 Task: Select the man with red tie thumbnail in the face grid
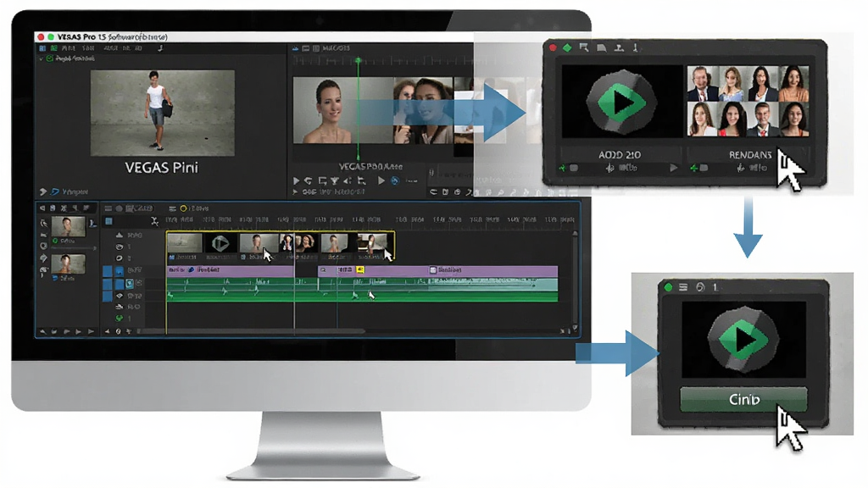(x=763, y=119)
